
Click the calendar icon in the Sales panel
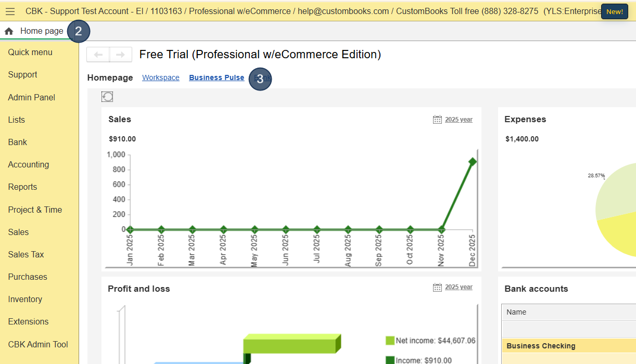tap(437, 120)
